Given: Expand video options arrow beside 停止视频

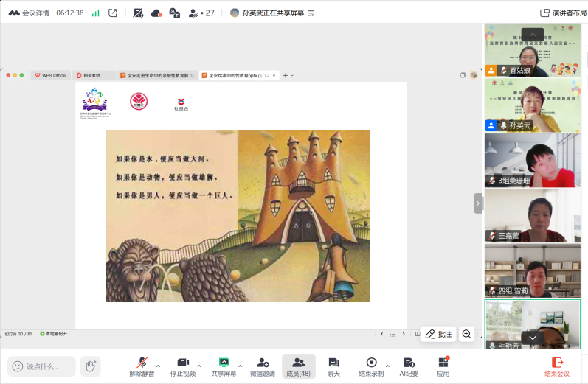Looking at the screenshot, I should (x=199, y=365).
